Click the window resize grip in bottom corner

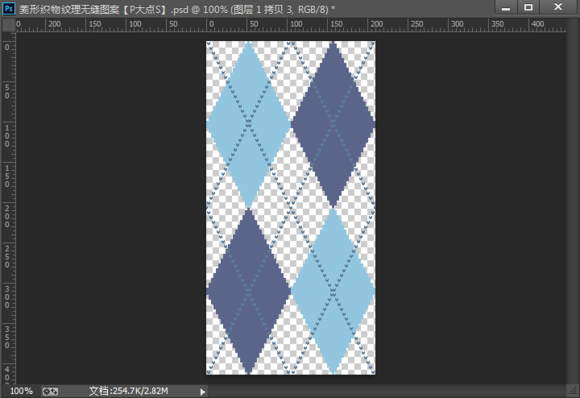(573, 391)
